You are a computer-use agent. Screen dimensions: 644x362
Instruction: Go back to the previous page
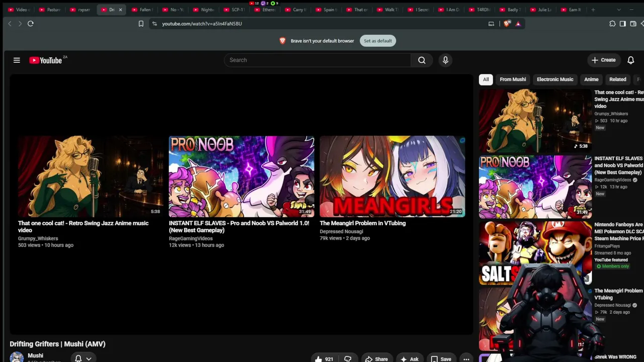[10, 24]
